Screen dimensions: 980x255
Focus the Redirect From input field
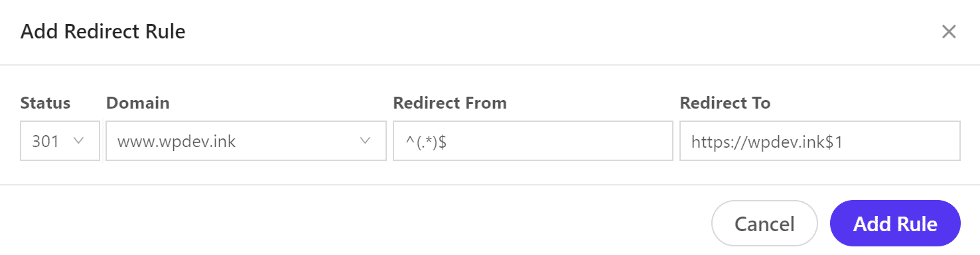(x=533, y=140)
